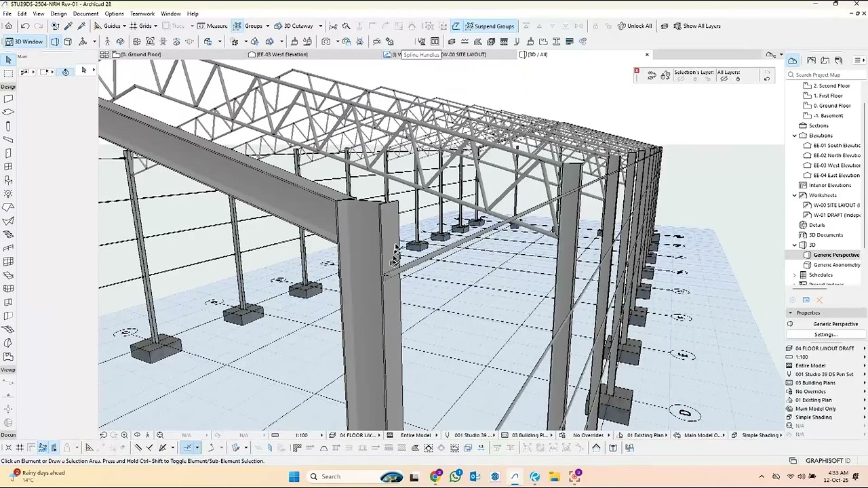Open WhatsApp from the taskbar
868x488 pixels.
coord(455,476)
